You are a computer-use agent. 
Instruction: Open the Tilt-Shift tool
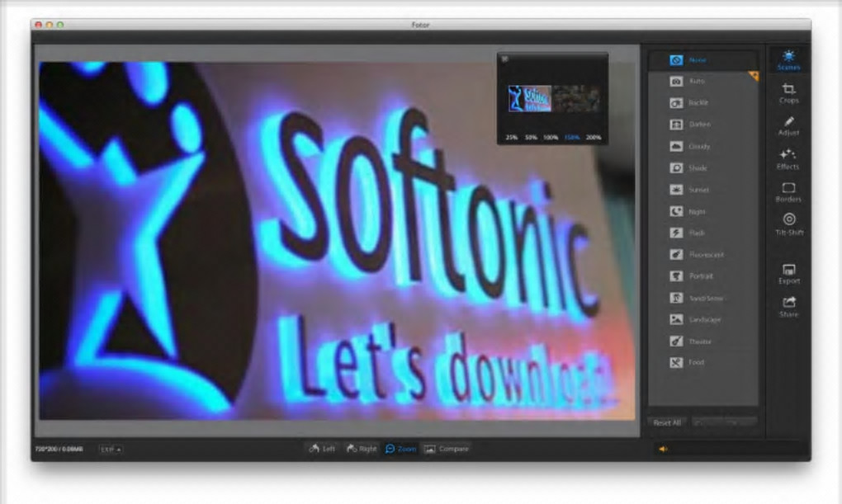pyautogui.click(x=789, y=224)
